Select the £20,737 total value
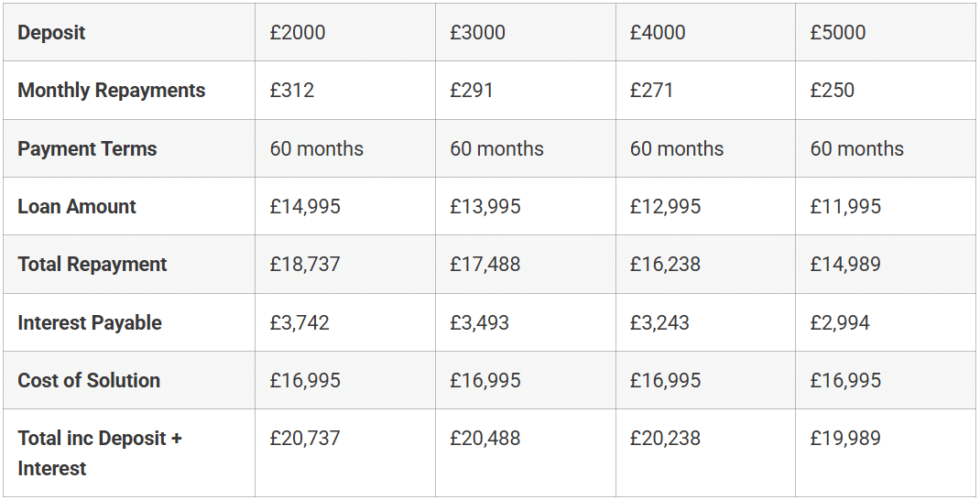The height and width of the screenshot is (500, 980). click(305, 438)
